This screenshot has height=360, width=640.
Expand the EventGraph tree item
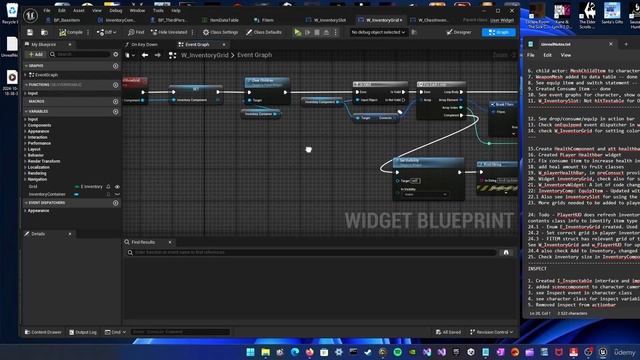click(x=26, y=75)
